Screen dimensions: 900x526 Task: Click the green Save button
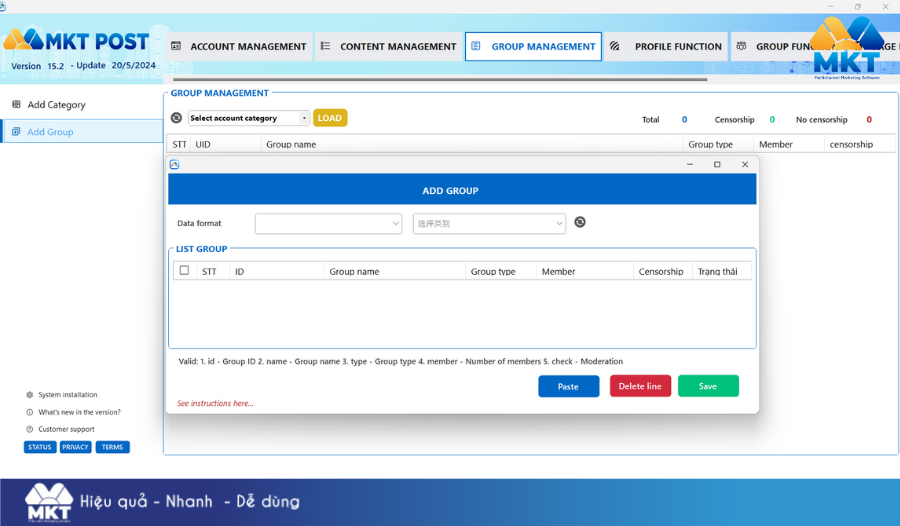pyautogui.click(x=708, y=386)
